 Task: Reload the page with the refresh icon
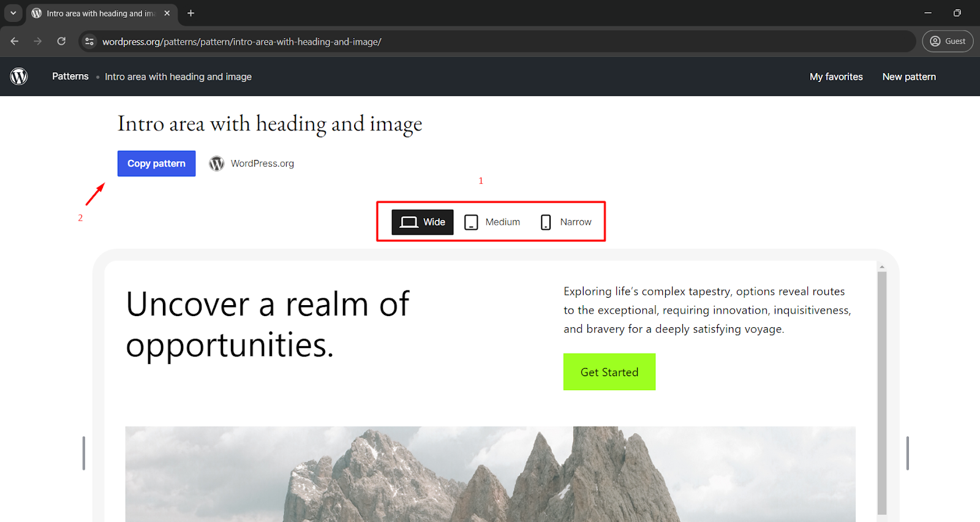click(x=61, y=41)
